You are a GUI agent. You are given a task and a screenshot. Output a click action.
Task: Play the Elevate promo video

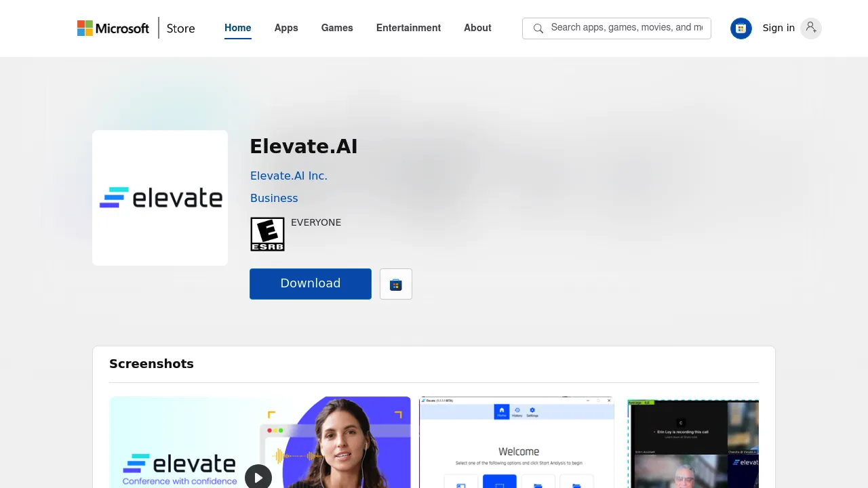coord(258,477)
